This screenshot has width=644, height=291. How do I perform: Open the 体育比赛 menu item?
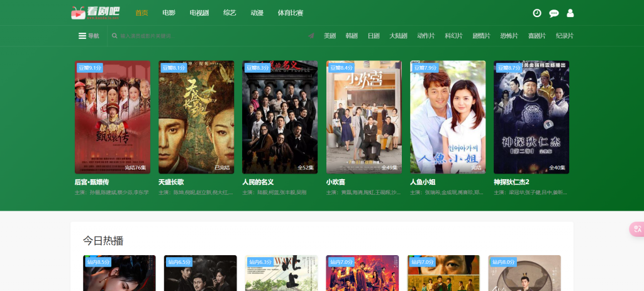(x=291, y=13)
